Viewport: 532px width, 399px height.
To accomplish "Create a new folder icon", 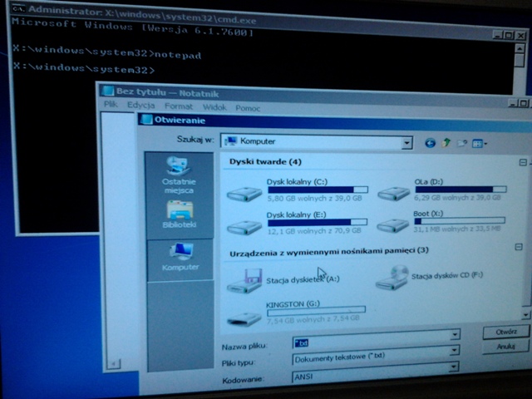I will [462, 143].
